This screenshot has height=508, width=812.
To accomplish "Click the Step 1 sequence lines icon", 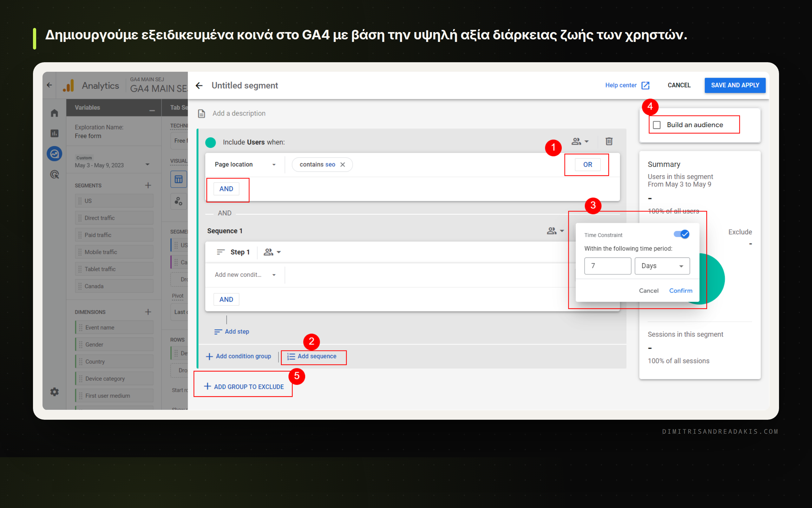I will pos(220,252).
